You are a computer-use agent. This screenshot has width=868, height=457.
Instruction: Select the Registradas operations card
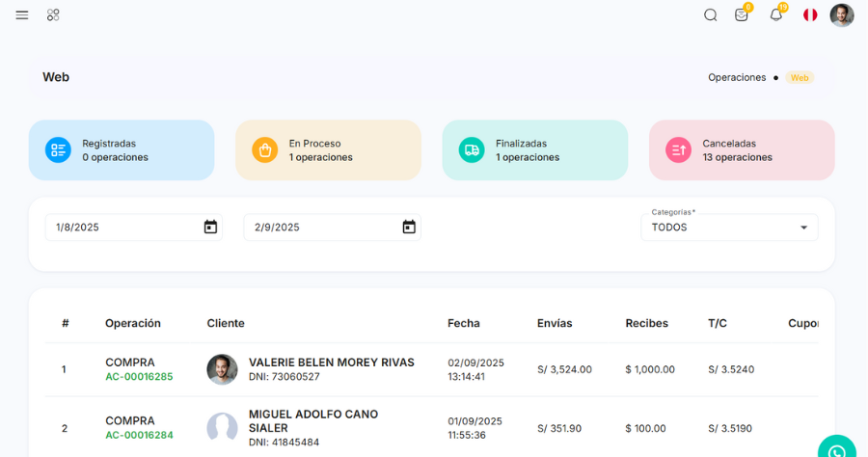click(x=122, y=150)
